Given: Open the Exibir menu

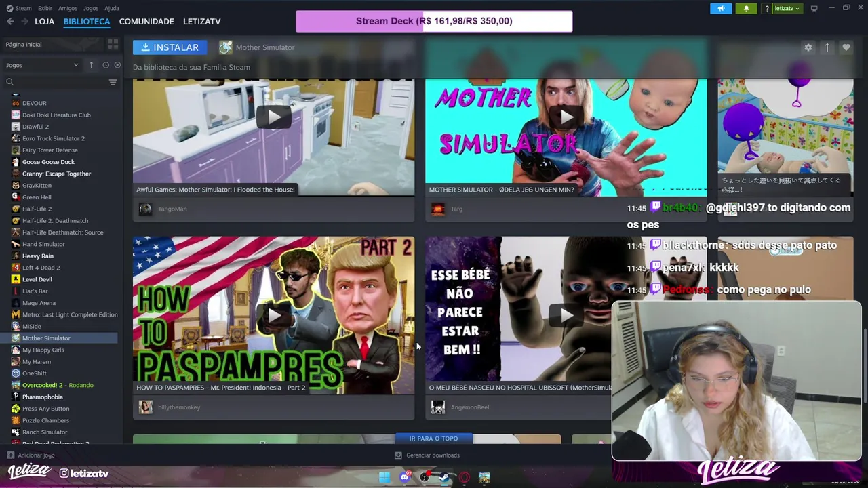Looking at the screenshot, I should coord(45,8).
